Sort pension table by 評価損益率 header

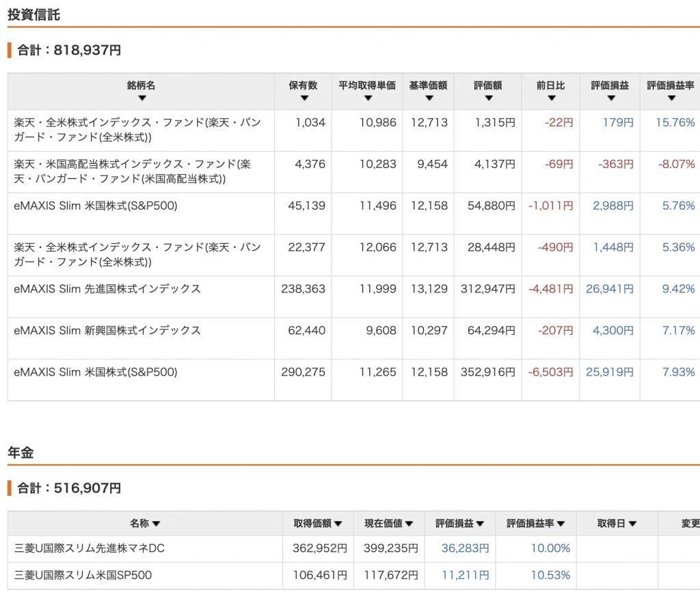pyautogui.click(x=536, y=523)
